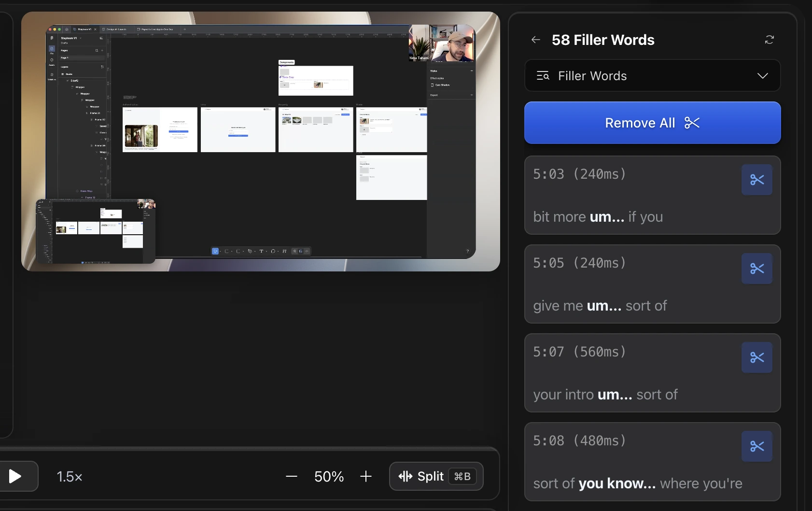The image size is (812, 511).
Task: Play the video
Action: pos(15,476)
